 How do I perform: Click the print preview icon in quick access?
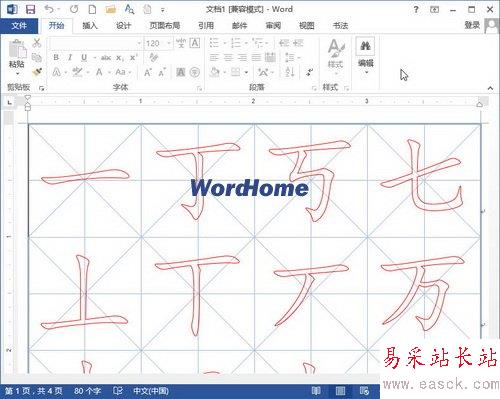[x=129, y=9]
